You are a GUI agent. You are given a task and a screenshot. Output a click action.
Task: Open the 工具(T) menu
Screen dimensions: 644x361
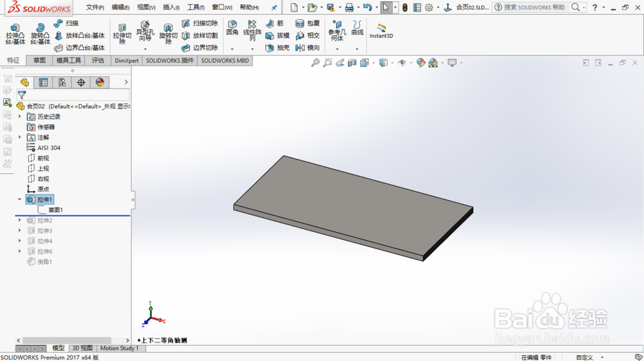tap(196, 7)
